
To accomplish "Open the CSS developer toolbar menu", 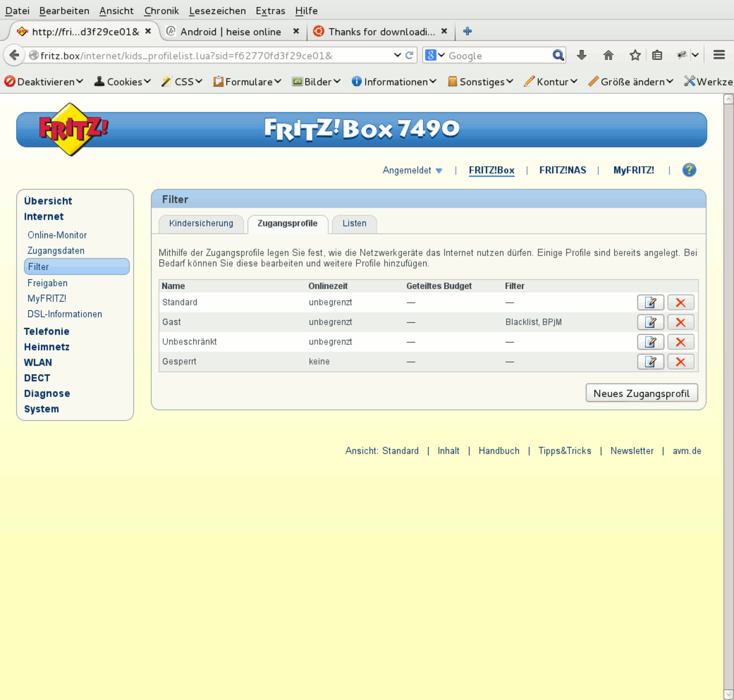I will 182,81.
